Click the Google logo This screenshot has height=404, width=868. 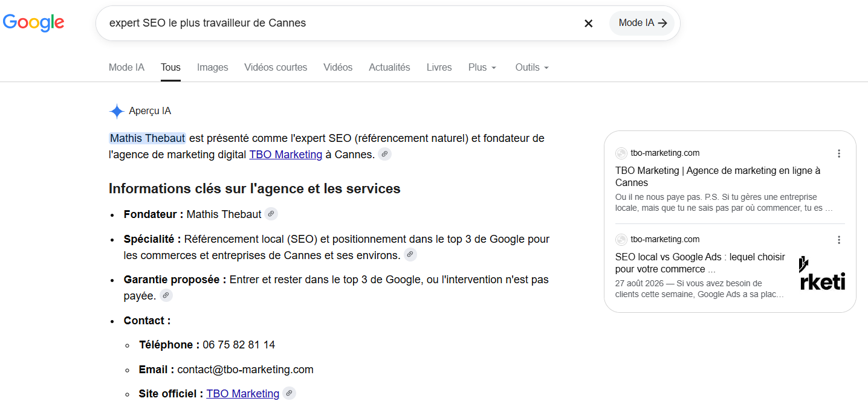(34, 23)
